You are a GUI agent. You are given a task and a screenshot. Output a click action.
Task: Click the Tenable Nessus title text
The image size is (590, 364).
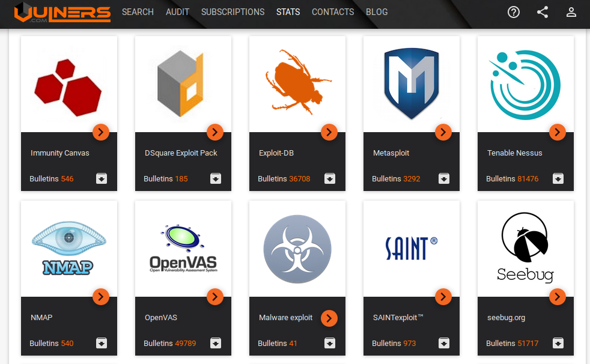pyautogui.click(x=515, y=153)
